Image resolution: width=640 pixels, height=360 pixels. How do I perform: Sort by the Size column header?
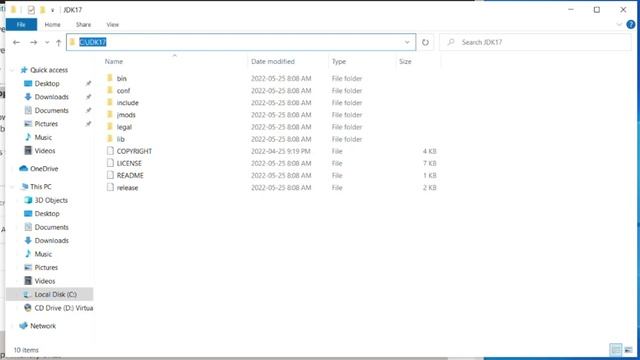[405, 61]
